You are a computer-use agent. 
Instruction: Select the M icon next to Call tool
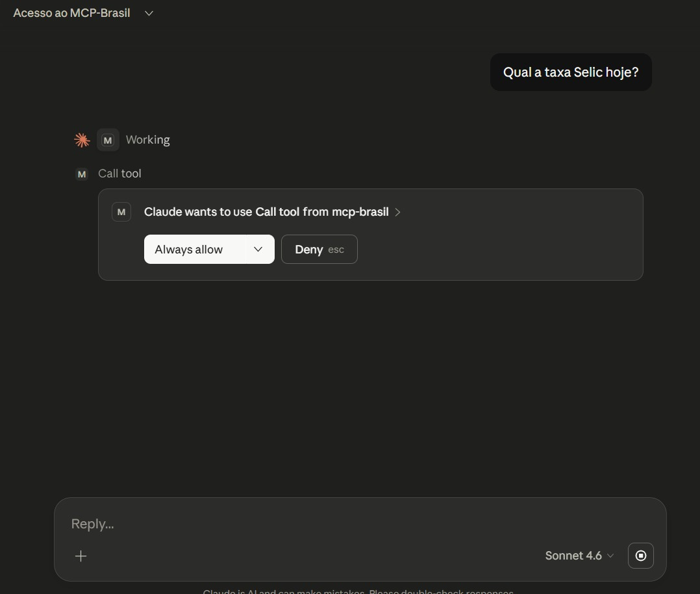coord(81,174)
